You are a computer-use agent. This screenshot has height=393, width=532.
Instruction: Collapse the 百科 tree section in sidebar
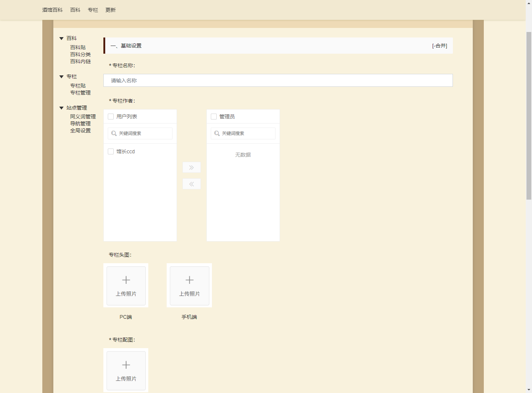pyautogui.click(x=61, y=38)
